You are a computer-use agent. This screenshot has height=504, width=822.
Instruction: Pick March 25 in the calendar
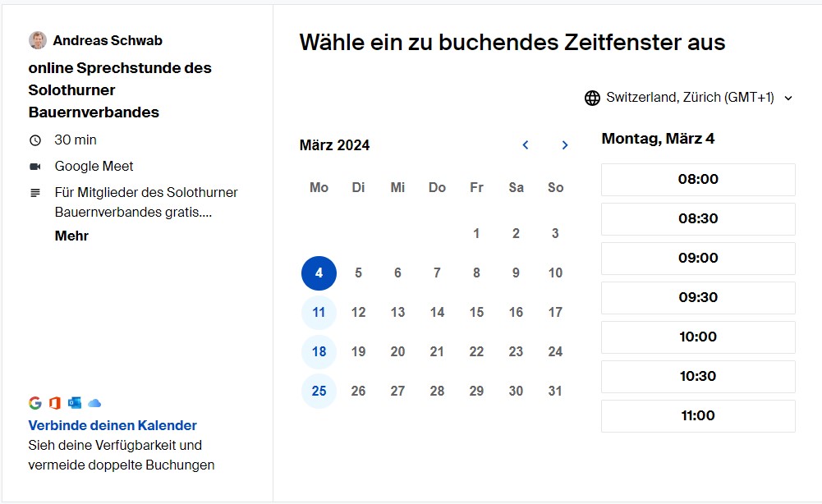(319, 391)
